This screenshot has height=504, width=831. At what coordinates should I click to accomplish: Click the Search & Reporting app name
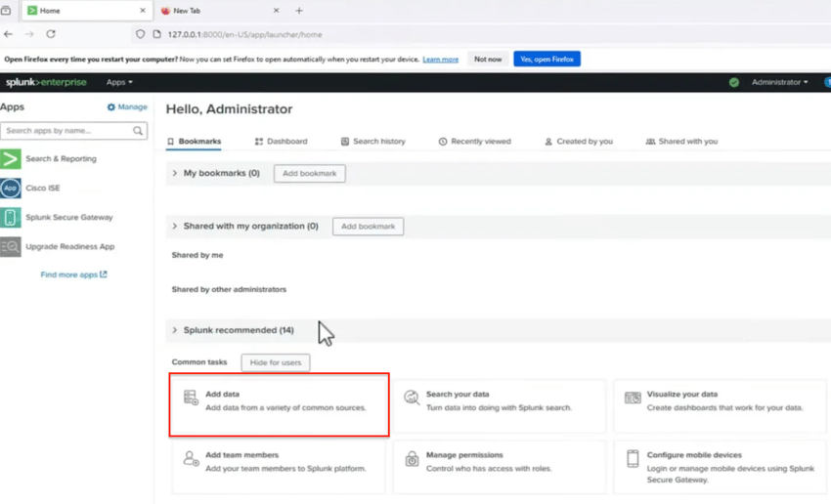pyautogui.click(x=61, y=159)
